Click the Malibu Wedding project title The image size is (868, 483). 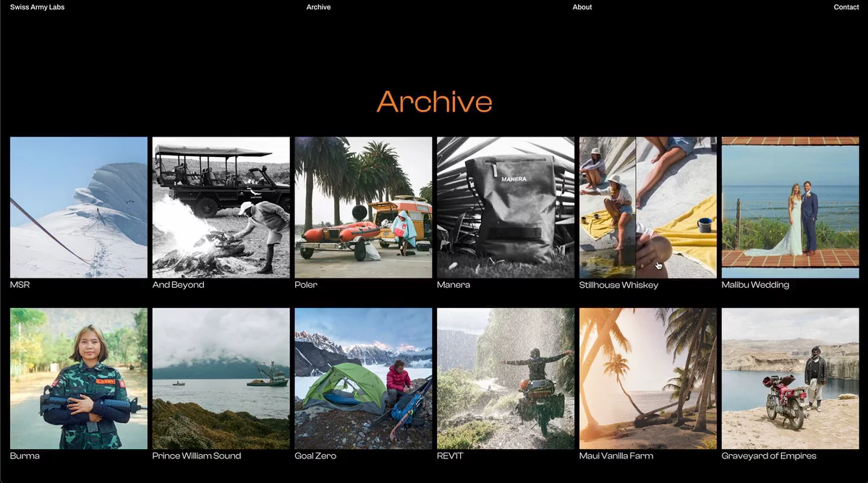(755, 285)
